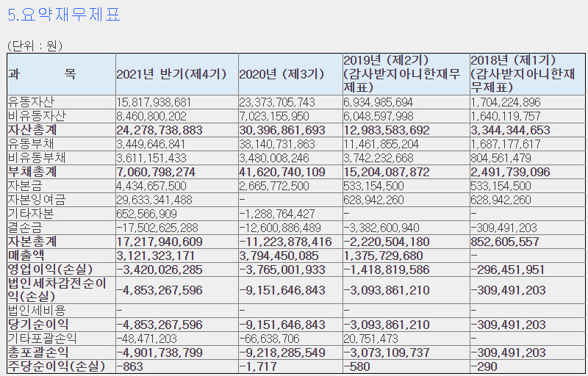Select the 결손금 row label
The height and width of the screenshot is (376, 588).
pyautogui.click(x=25, y=228)
